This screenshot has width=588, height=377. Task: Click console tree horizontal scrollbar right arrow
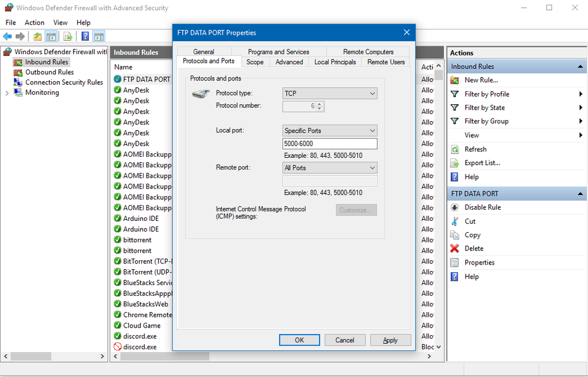tap(102, 356)
